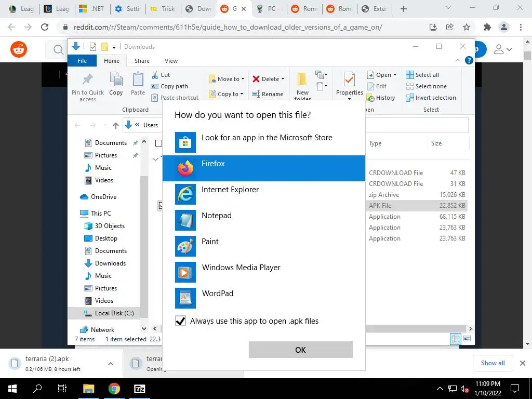Click the Chrome address bar URL

[228, 27]
